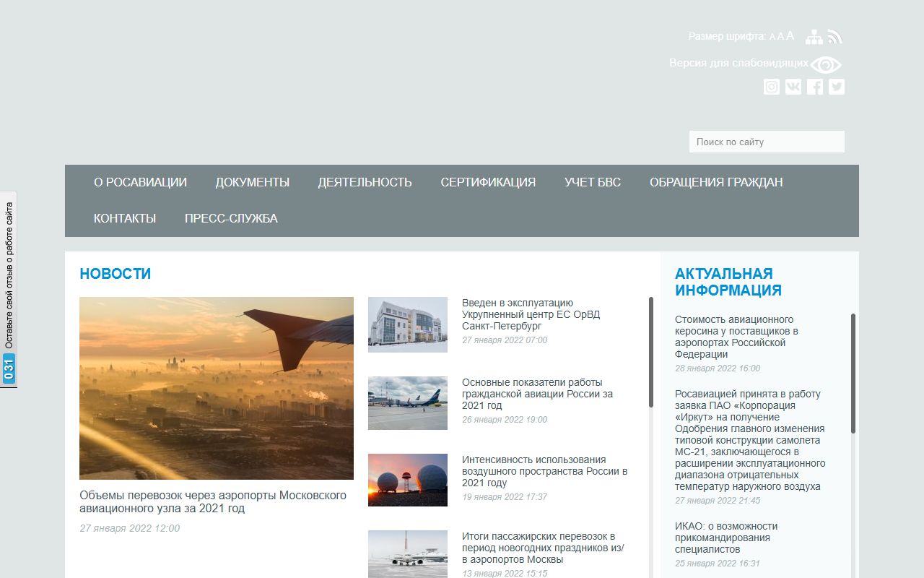Open the Moscow airports 2021 traffic volumes article

pos(213,502)
